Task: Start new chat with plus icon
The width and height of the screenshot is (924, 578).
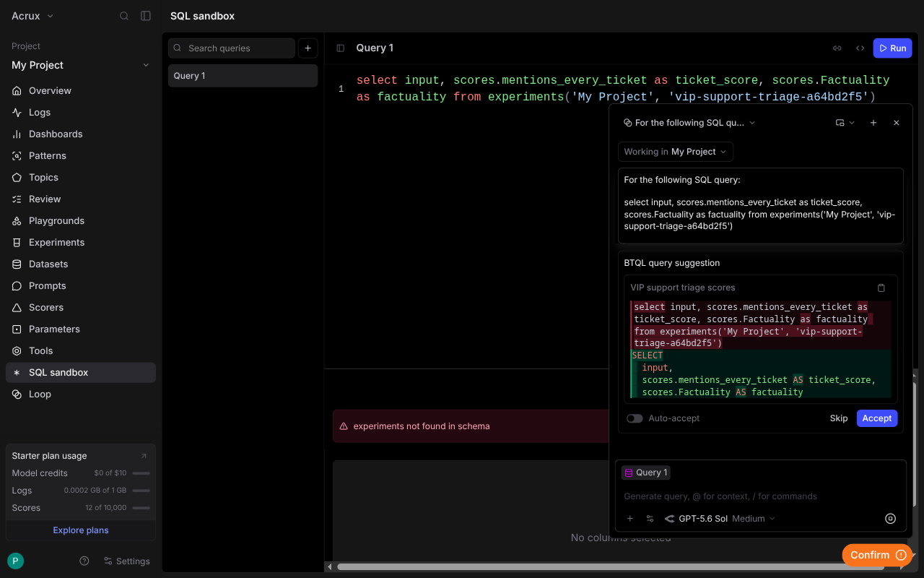Action: click(x=873, y=123)
